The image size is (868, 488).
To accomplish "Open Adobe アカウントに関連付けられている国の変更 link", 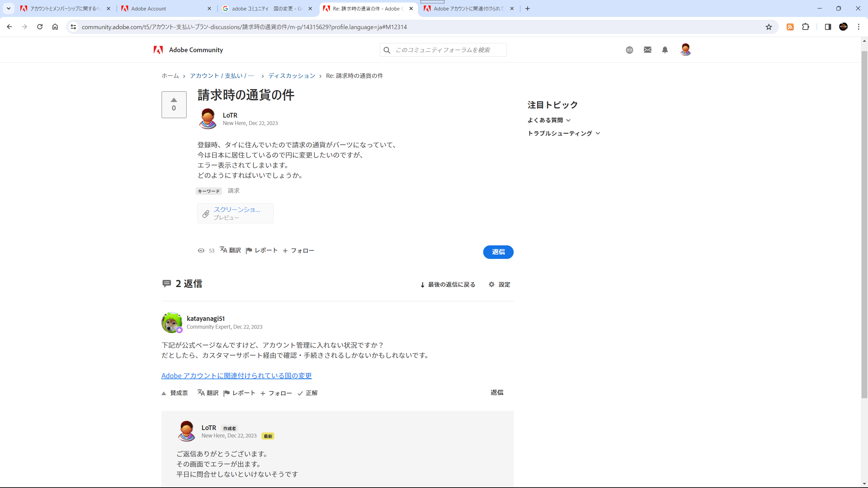I will point(236,375).
